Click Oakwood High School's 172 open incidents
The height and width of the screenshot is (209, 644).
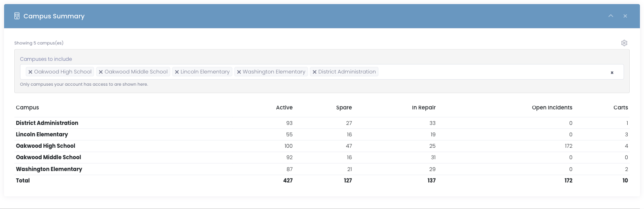pos(568,146)
